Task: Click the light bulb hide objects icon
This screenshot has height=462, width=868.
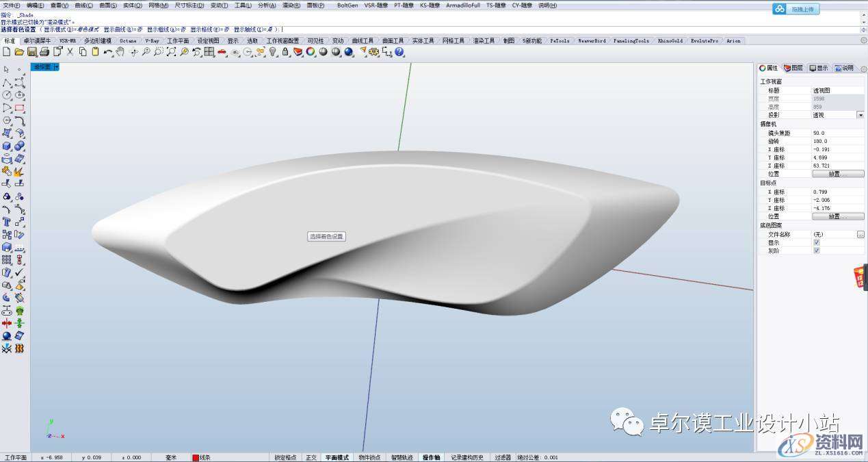Action: (x=272, y=52)
